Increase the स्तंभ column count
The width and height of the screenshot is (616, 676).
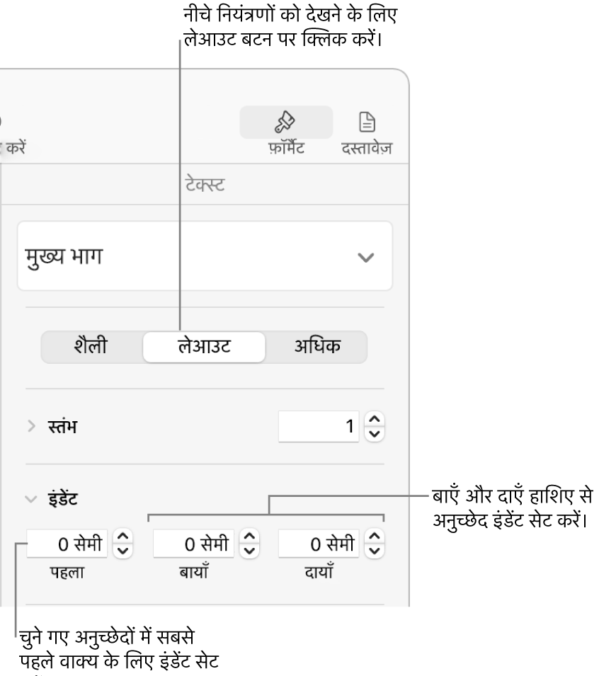tap(375, 419)
